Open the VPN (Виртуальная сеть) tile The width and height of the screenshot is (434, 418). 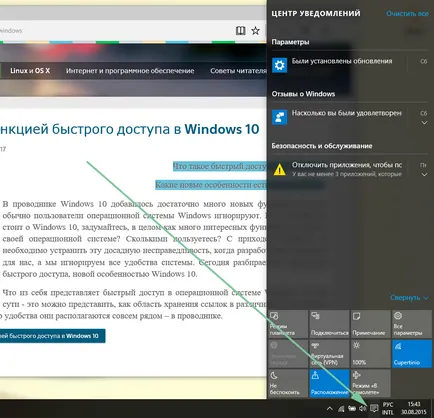click(x=329, y=353)
